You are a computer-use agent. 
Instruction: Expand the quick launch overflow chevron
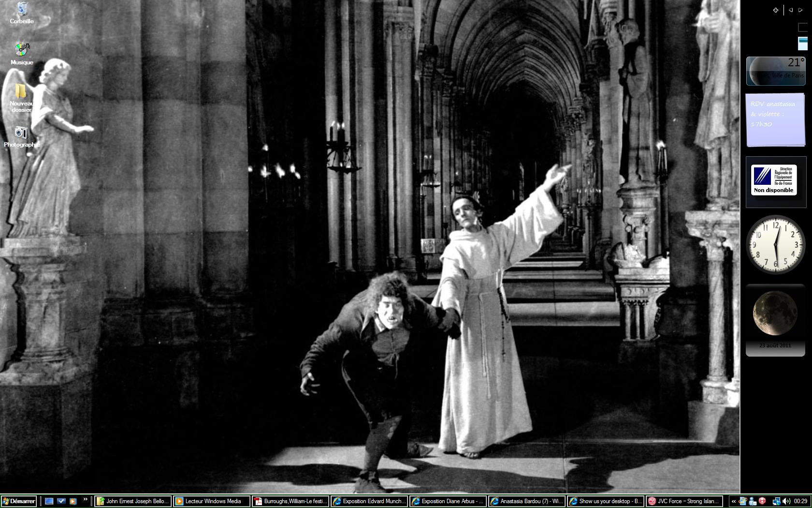tap(86, 500)
